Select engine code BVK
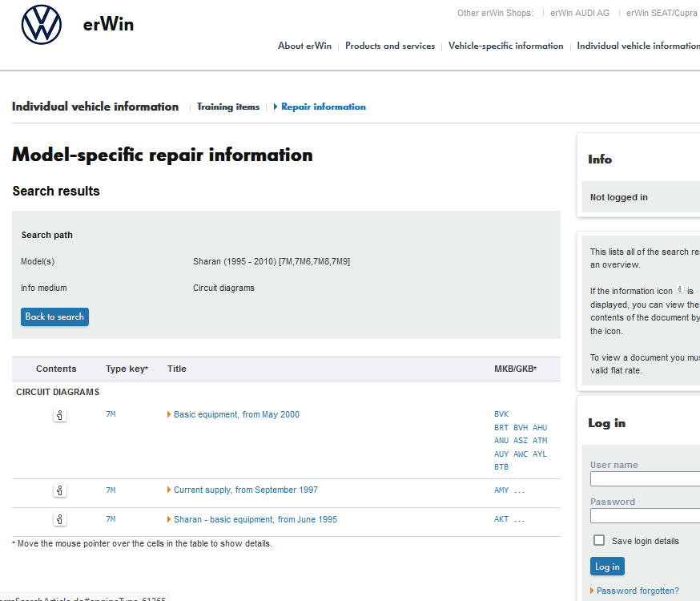 click(x=501, y=414)
